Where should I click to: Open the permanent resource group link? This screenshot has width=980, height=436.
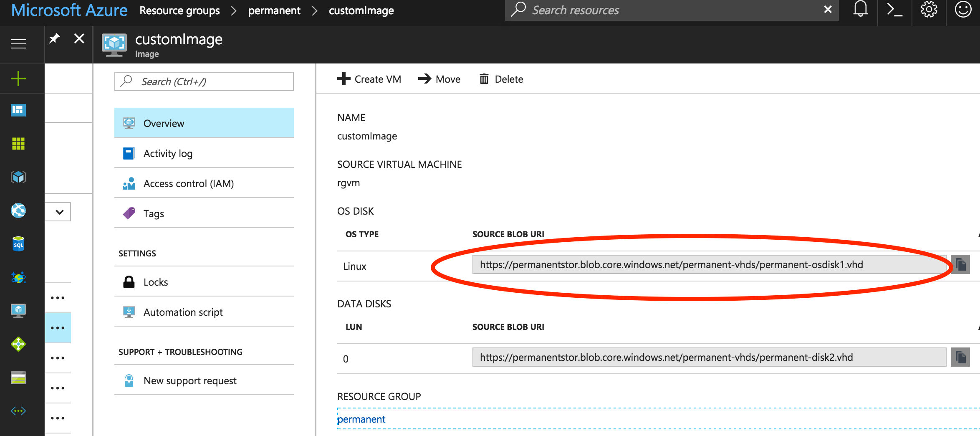[x=361, y=419]
